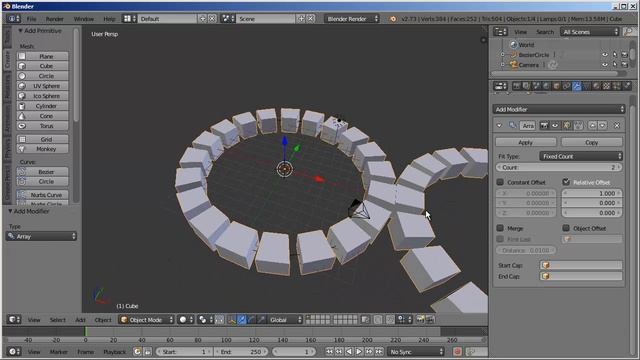Add a Monkey mesh primitive

coord(42,149)
